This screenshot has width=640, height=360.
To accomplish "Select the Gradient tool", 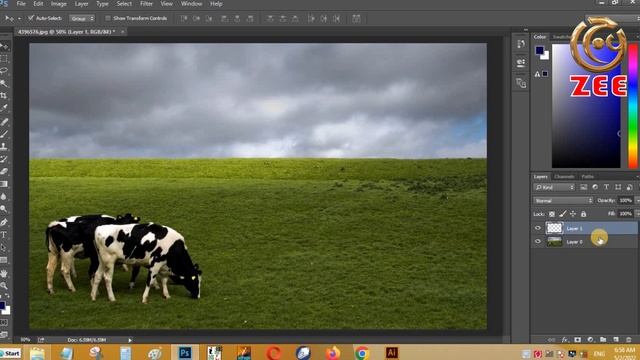I will (4, 184).
